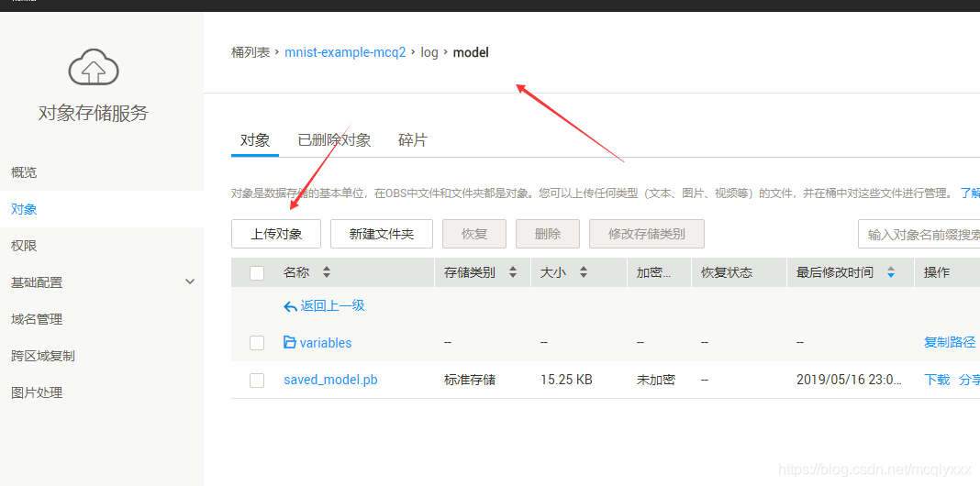
Task: Click the 新建文件夹 button
Action: coord(381,234)
